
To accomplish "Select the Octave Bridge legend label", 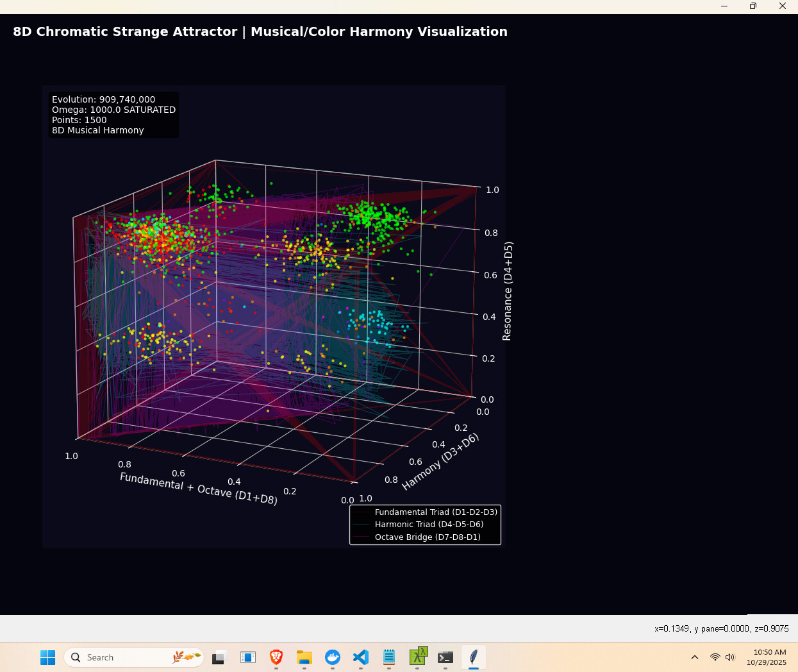I will click(x=428, y=537).
